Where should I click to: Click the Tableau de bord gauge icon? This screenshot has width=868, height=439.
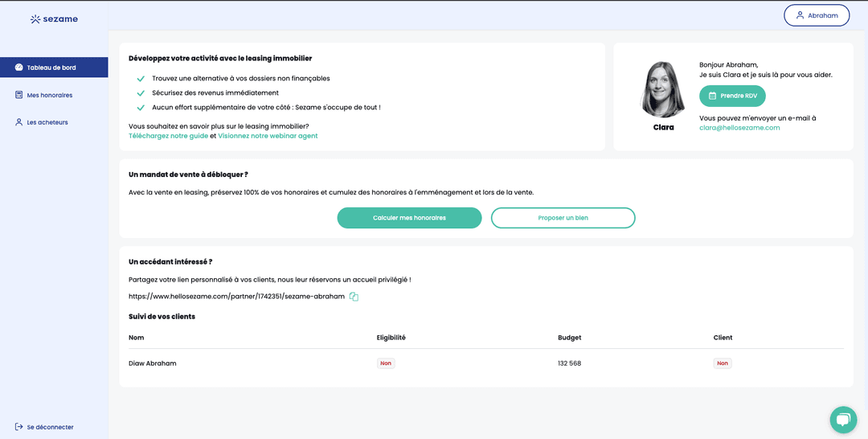tap(18, 68)
